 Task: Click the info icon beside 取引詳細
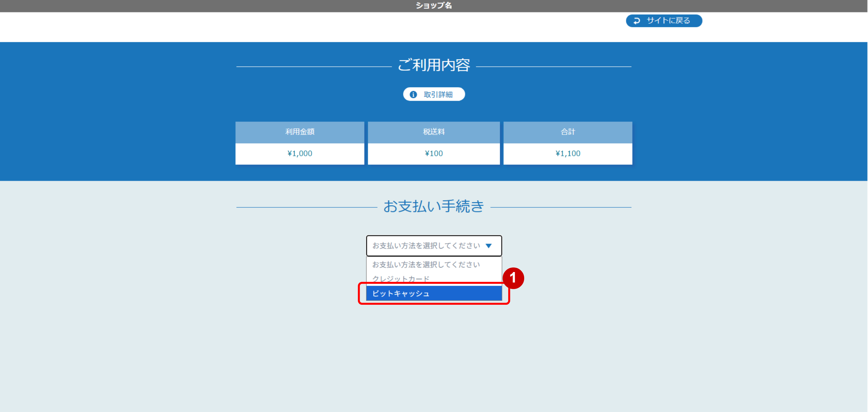[x=413, y=95]
